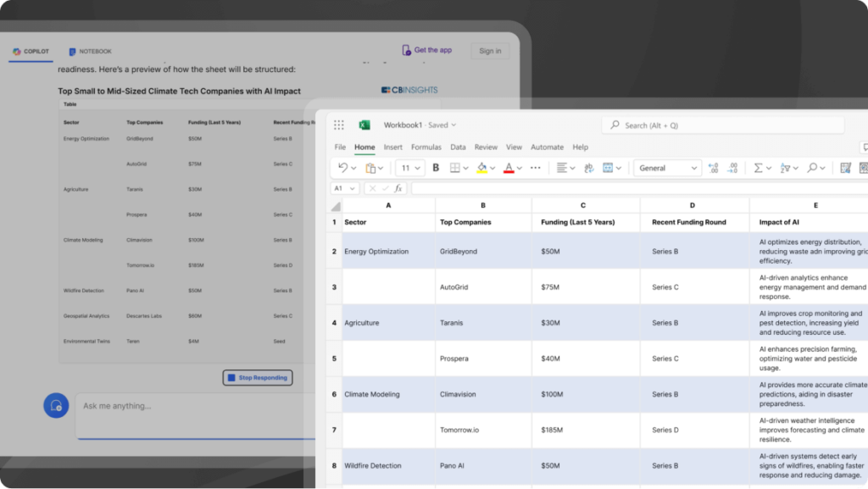Open the Excel app launcher grid
The height and width of the screenshot is (489, 868).
(x=339, y=125)
